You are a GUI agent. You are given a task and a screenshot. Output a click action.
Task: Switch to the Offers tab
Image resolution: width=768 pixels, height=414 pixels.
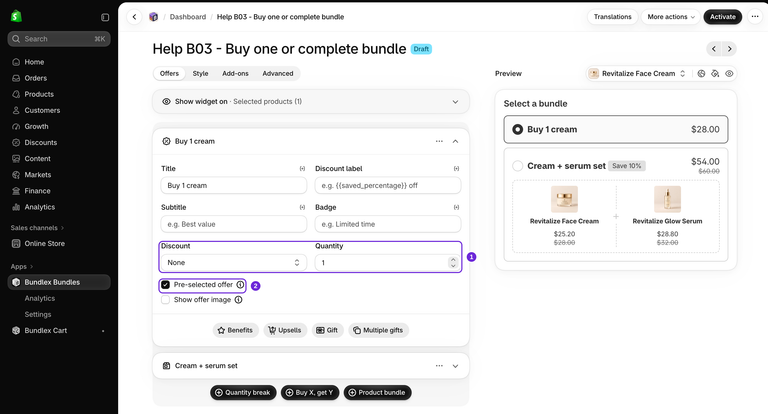pos(169,73)
